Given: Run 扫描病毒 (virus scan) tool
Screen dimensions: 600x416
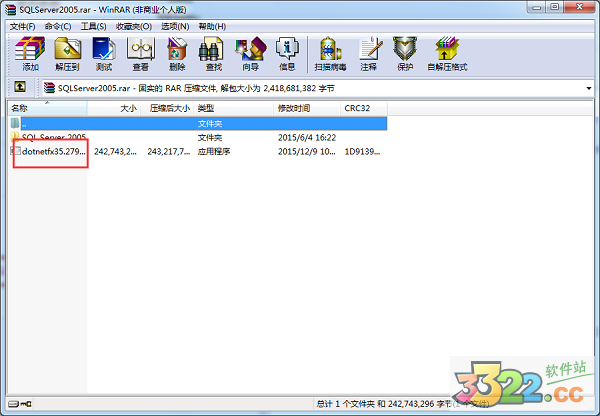Looking at the screenshot, I should (x=330, y=54).
